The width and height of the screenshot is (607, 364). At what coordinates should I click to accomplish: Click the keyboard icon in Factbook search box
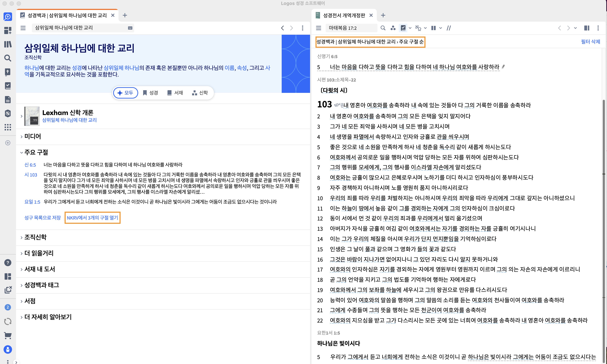pos(130,28)
